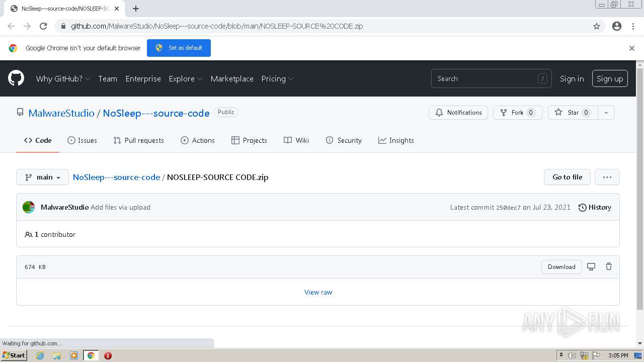The height and width of the screenshot is (362, 644).
Task: Expand the Star lists dropdown arrow
Action: click(x=606, y=113)
